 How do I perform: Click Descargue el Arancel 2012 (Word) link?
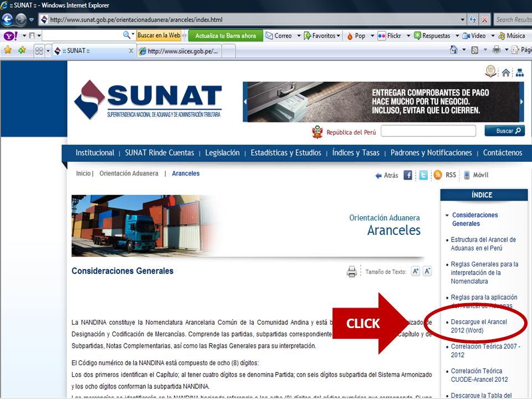click(479, 326)
